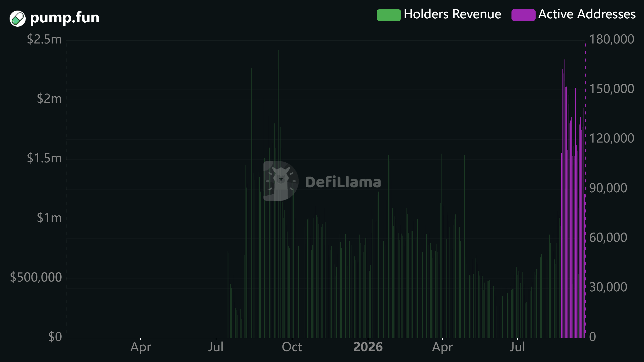
Task: Click the tallest purple Active Addresses bar
Action: tap(565, 199)
